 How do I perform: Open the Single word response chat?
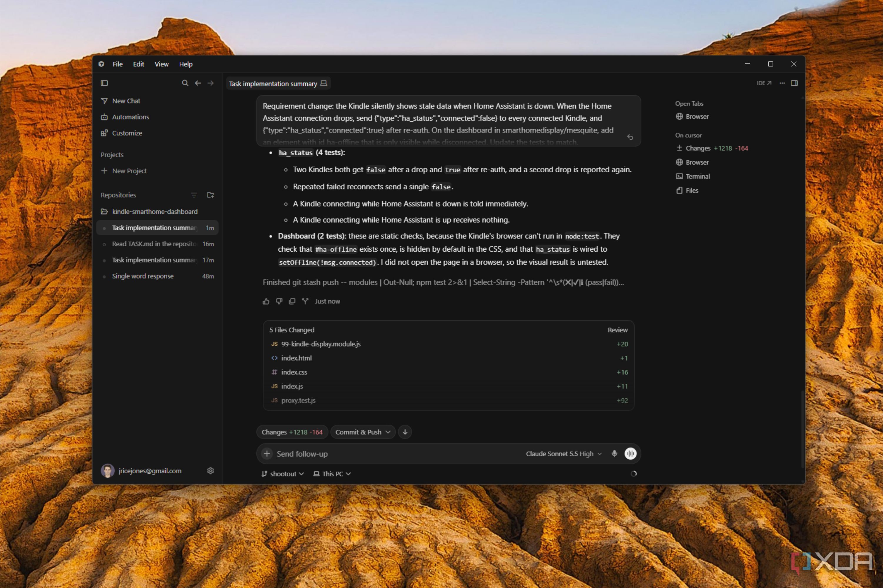point(158,276)
